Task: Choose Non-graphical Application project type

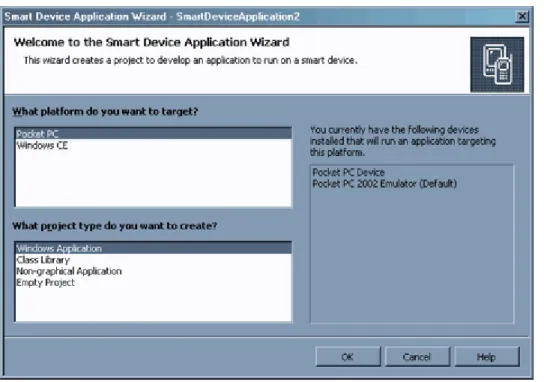Action: (153, 271)
